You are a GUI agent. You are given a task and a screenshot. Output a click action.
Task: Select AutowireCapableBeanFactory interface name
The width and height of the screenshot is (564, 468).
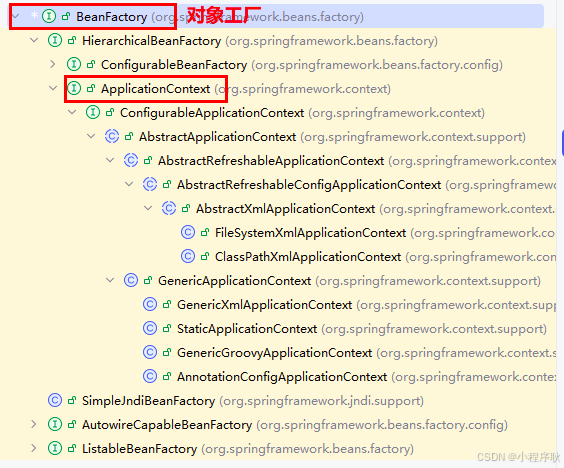(167, 425)
